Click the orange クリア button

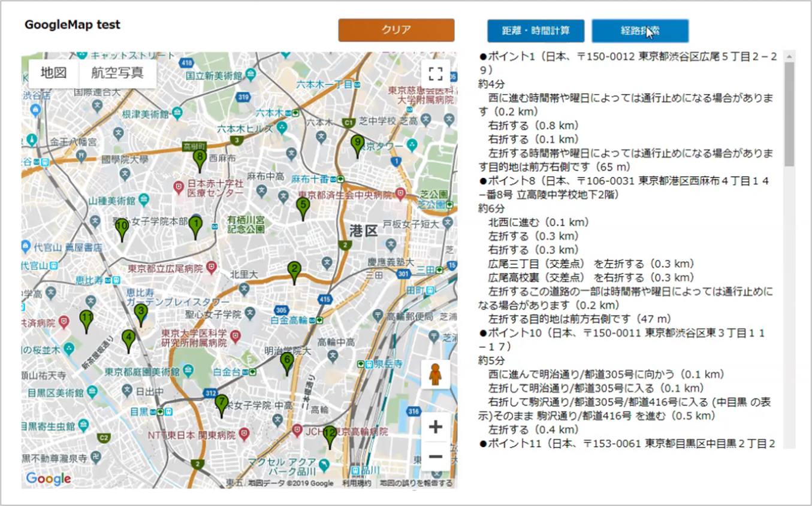point(396,30)
